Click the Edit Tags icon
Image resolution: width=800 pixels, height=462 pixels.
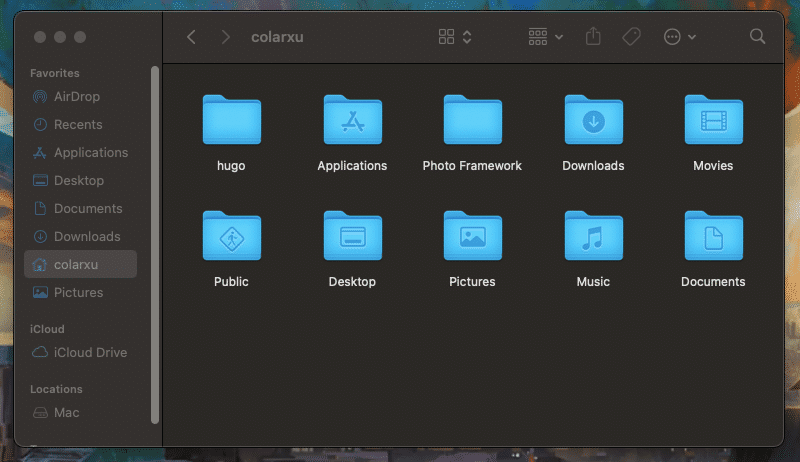coord(631,37)
